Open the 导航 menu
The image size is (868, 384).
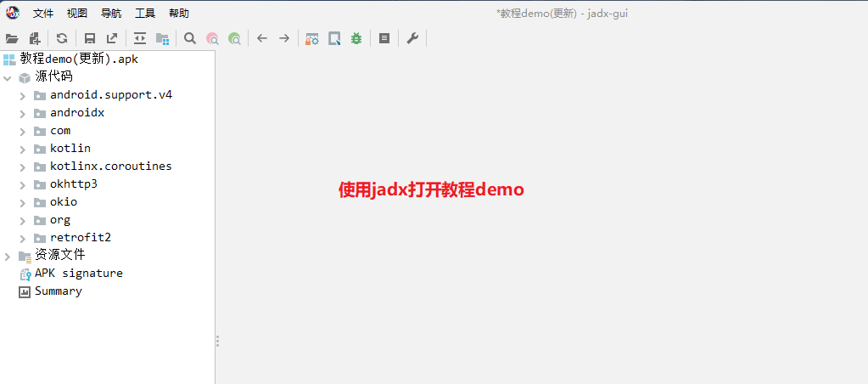(111, 14)
